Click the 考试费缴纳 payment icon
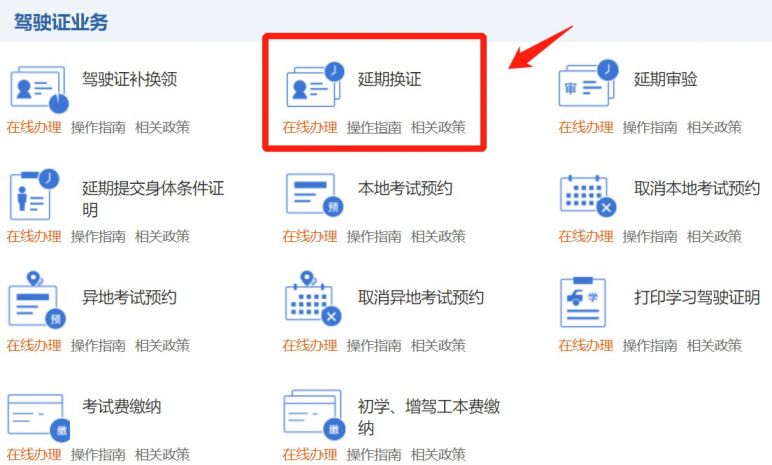 point(38,418)
